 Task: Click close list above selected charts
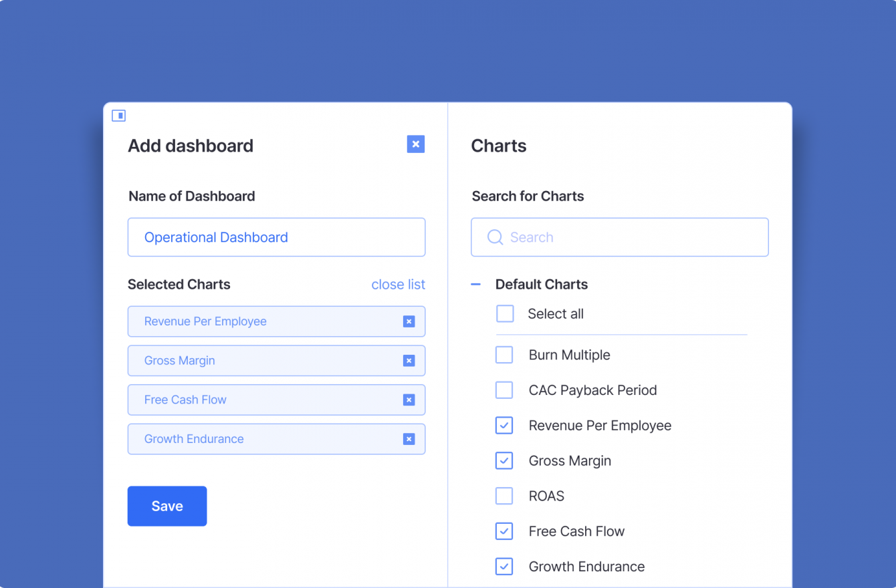(398, 284)
